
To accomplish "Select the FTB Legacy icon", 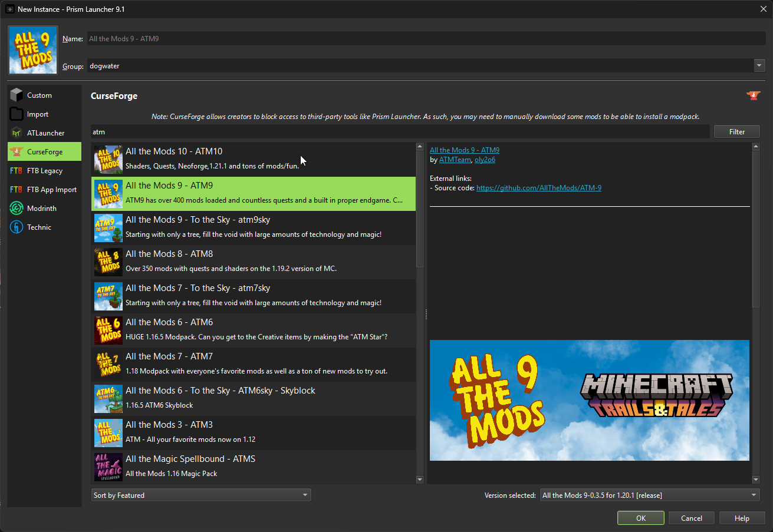I will (x=17, y=170).
